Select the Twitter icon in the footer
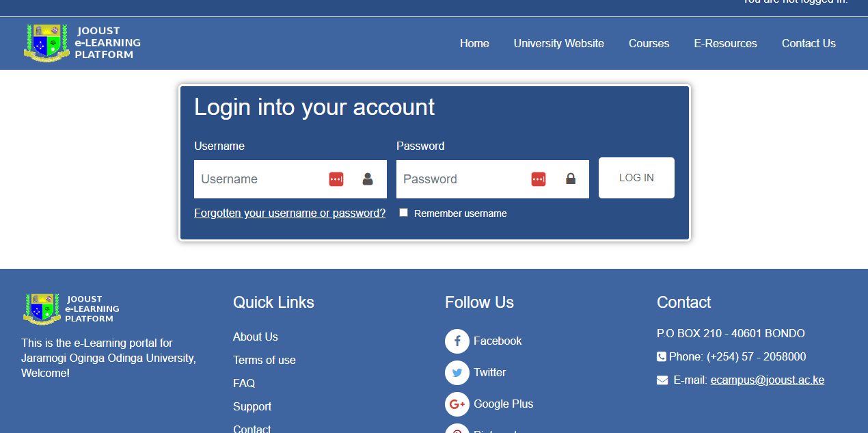Screen dimensions: 868x433 click(x=457, y=373)
